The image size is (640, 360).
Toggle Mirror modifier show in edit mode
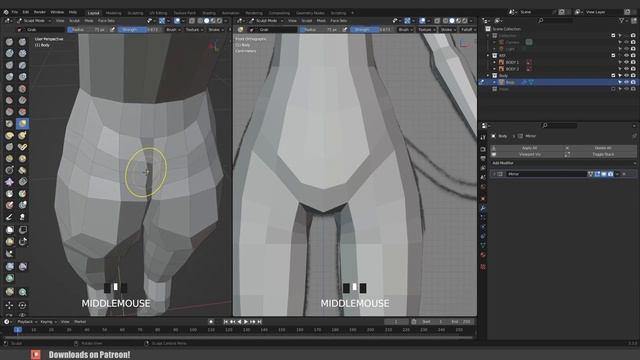(x=597, y=174)
